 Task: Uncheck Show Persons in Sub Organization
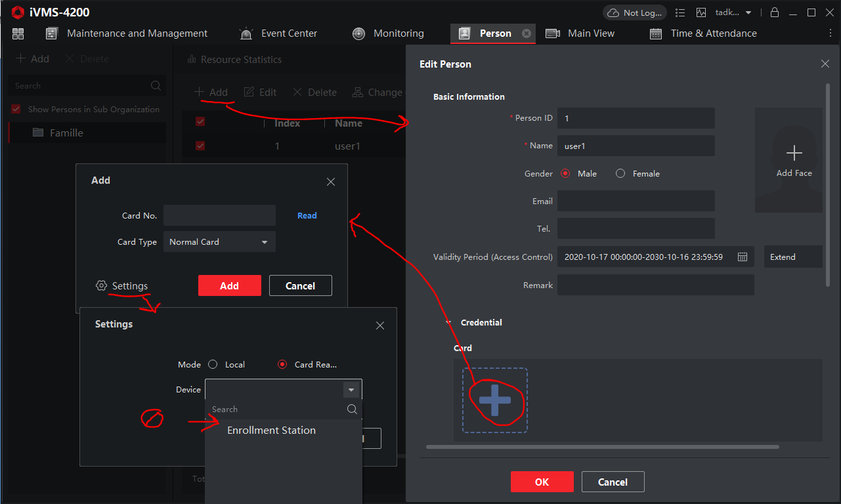pos(15,109)
